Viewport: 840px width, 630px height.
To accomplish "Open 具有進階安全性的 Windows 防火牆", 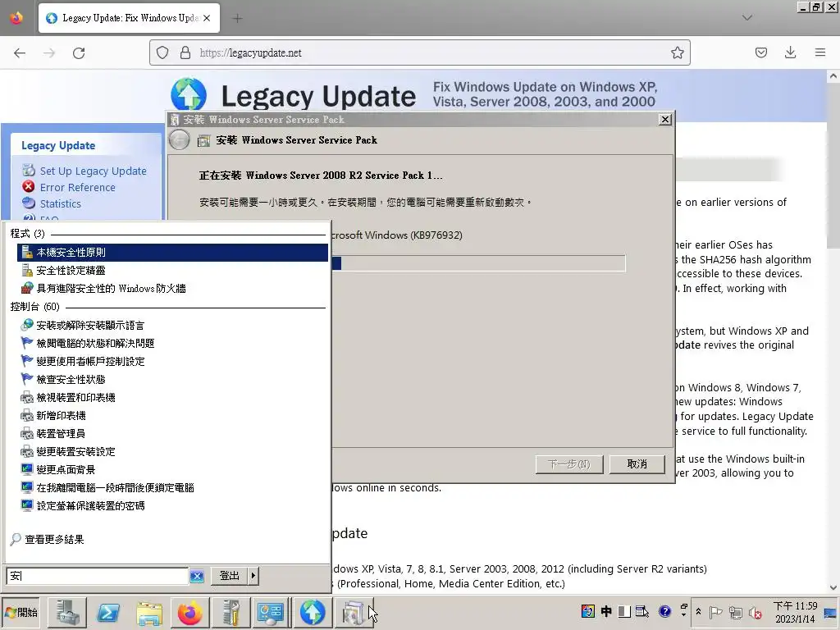I will pyautogui.click(x=172, y=289).
